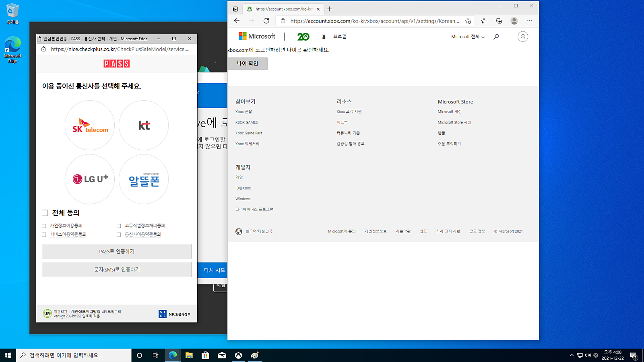Open the notification center on the taskbar
This screenshot has height=362, width=644.
click(634, 355)
